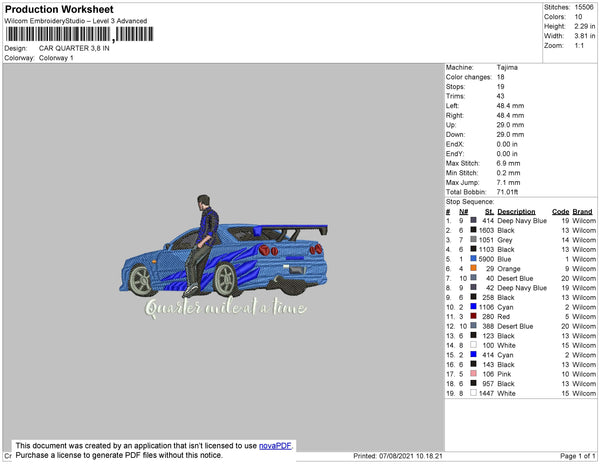Click the Desert Blue swatch in row 7
Viewport: 600px width, 464px height.
[x=473, y=278]
